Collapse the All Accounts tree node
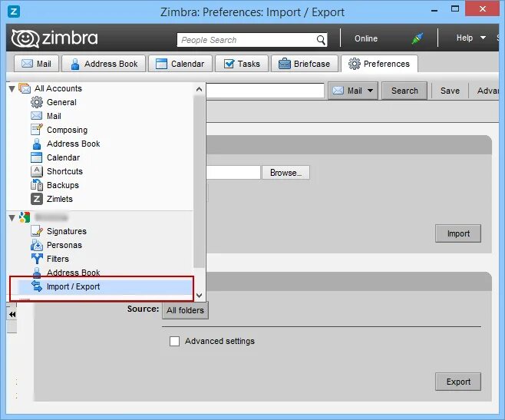This screenshot has width=505, height=420. pos(12,89)
